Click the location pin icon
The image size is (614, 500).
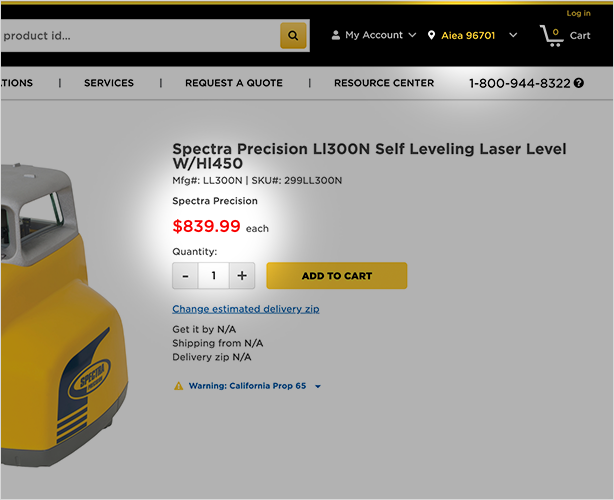pyautogui.click(x=431, y=35)
